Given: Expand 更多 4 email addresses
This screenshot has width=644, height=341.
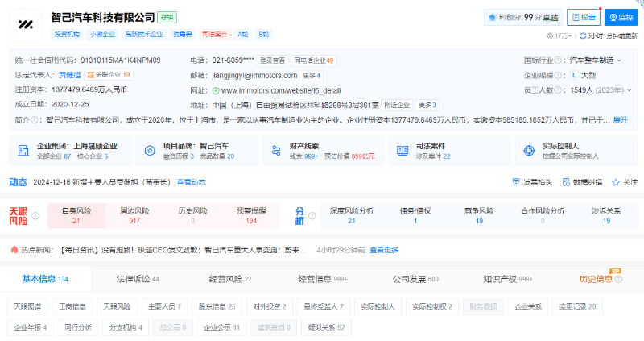Looking at the screenshot, I should tap(312, 76).
